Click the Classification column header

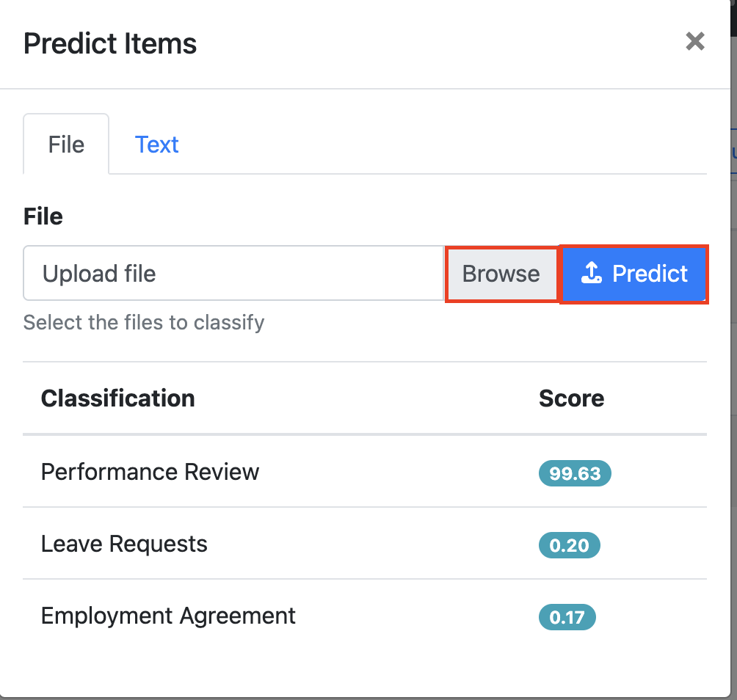[x=118, y=398]
